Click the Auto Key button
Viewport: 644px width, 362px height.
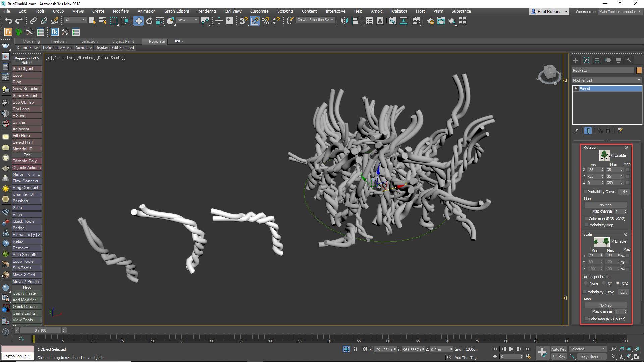click(558, 349)
